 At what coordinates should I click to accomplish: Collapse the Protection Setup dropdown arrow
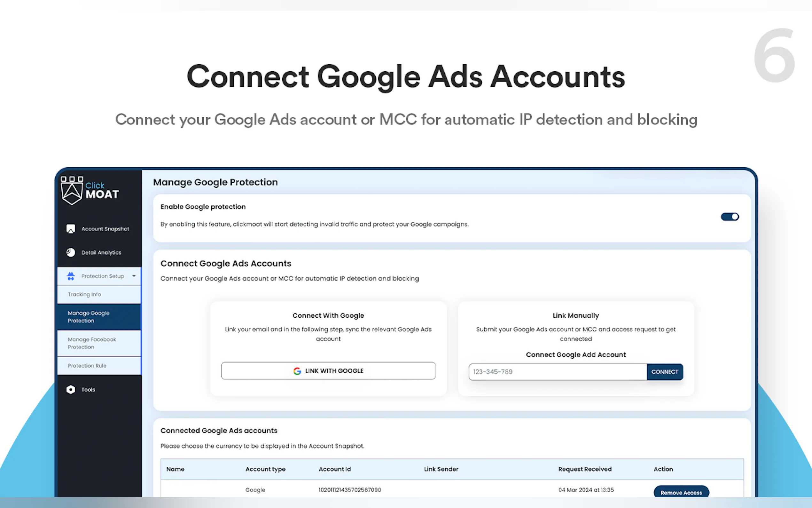tap(134, 276)
